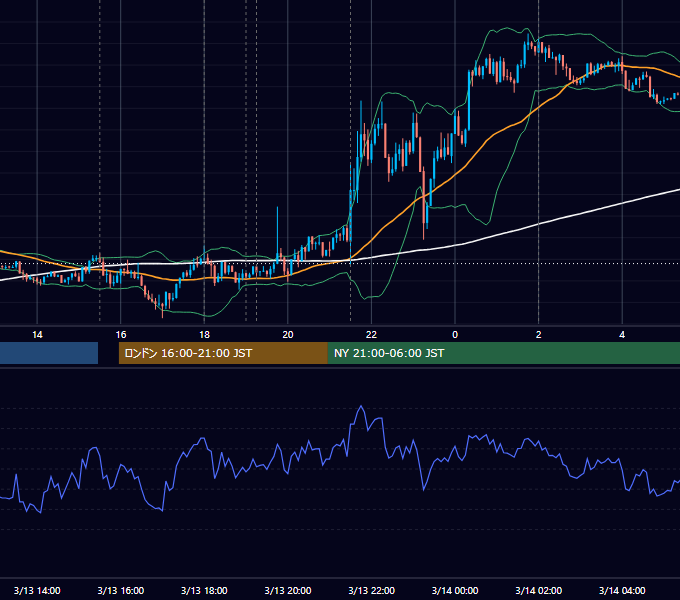The height and width of the screenshot is (600, 680).
Task: Click the 4 hour axis label
Action: click(622, 335)
